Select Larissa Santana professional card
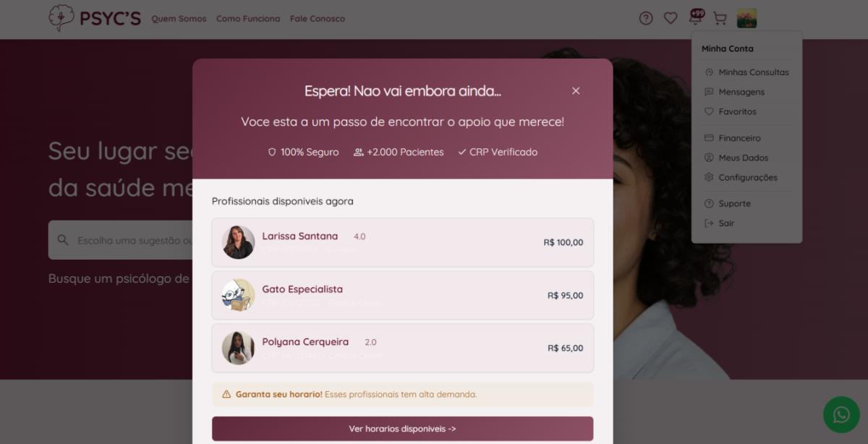This screenshot has width=868, height=444. pyautogui.click(x=402, y=242)
